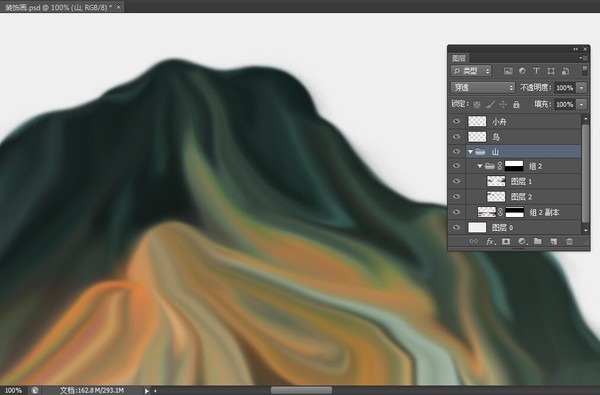Hide the 鸟 layer
Viewport: 600px width, 395px height.
(457, 137)
